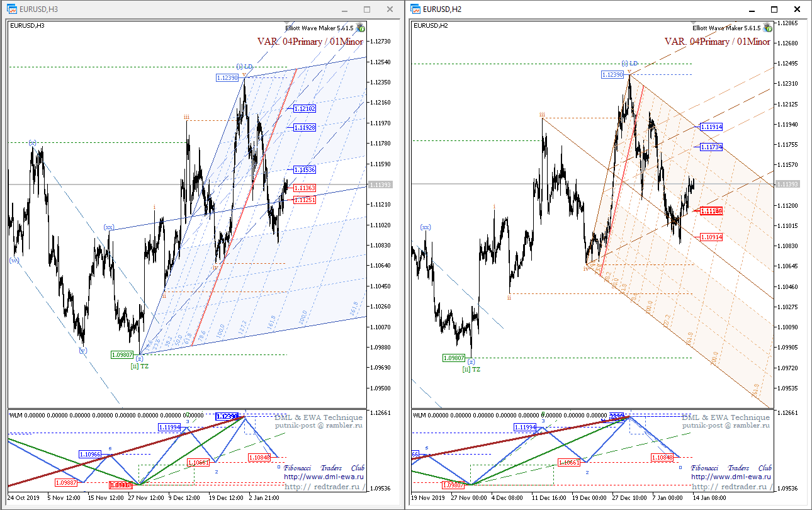Click the EURUSD,H2 window chart icon
Screen dimensions: 812x510
point(416,9)
